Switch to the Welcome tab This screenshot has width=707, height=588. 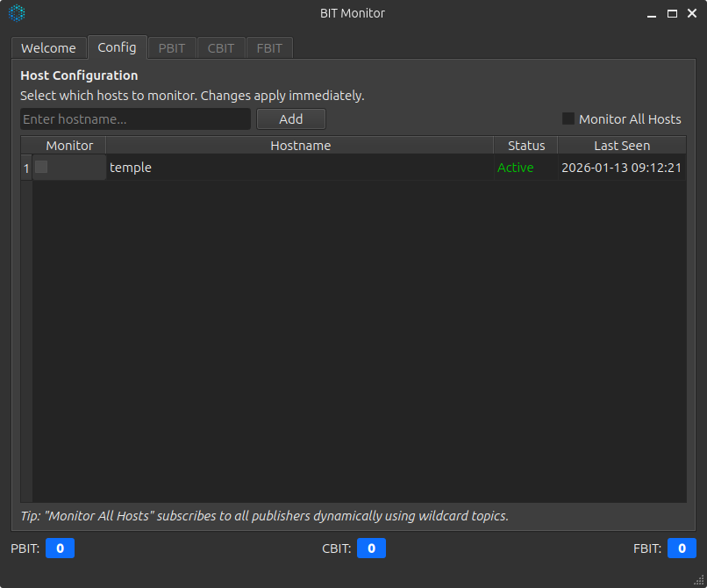(48, 47)
